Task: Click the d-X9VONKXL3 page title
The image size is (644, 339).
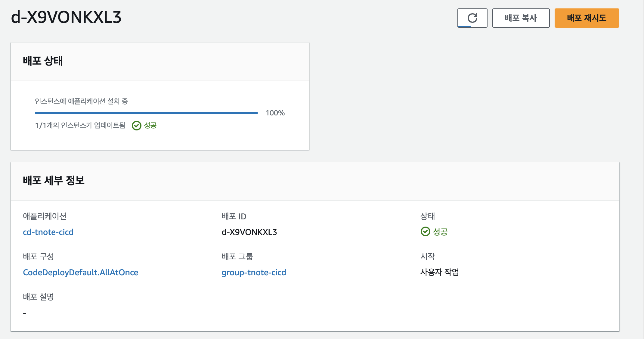Action: (66, 17)
